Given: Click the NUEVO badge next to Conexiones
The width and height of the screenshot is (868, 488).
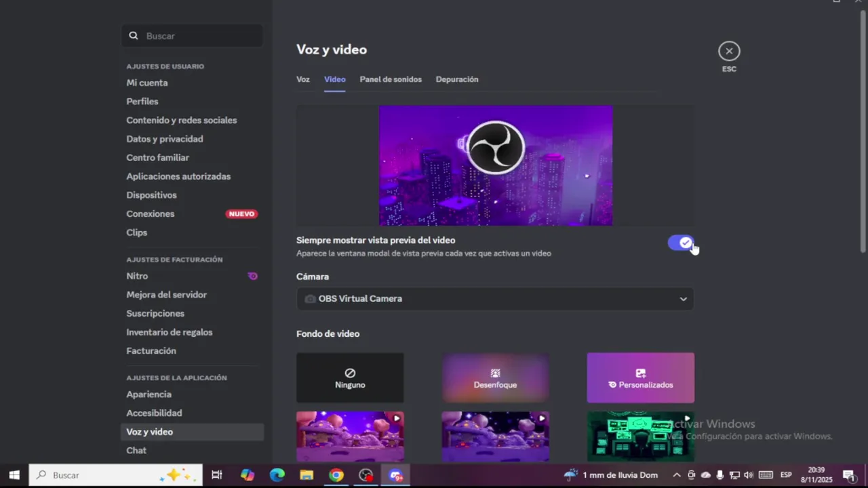Looking at the screenshot, I should [x=241, y=213].
